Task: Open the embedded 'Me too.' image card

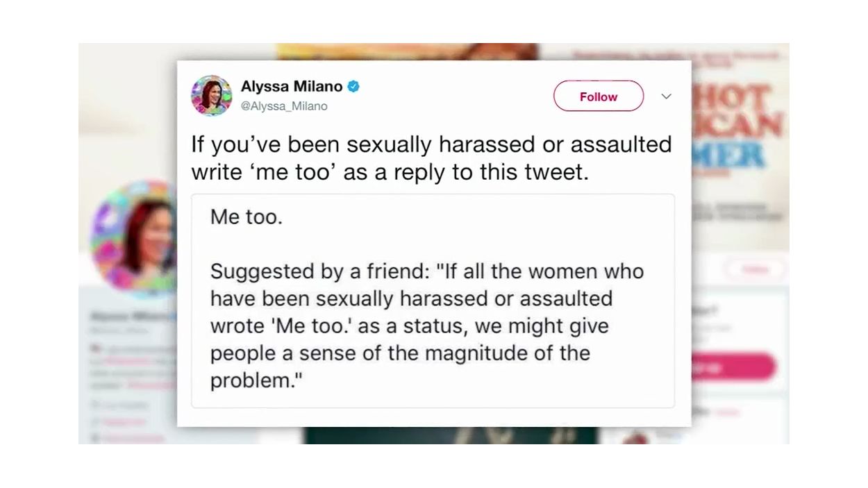Action: [x=433, y=301]
